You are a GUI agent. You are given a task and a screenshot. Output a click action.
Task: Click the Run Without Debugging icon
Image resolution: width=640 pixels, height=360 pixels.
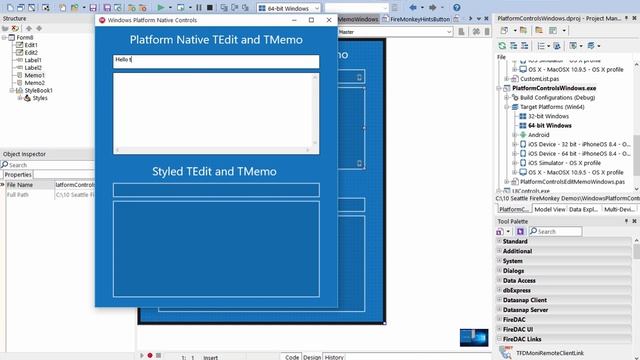[x=181, y=7]
